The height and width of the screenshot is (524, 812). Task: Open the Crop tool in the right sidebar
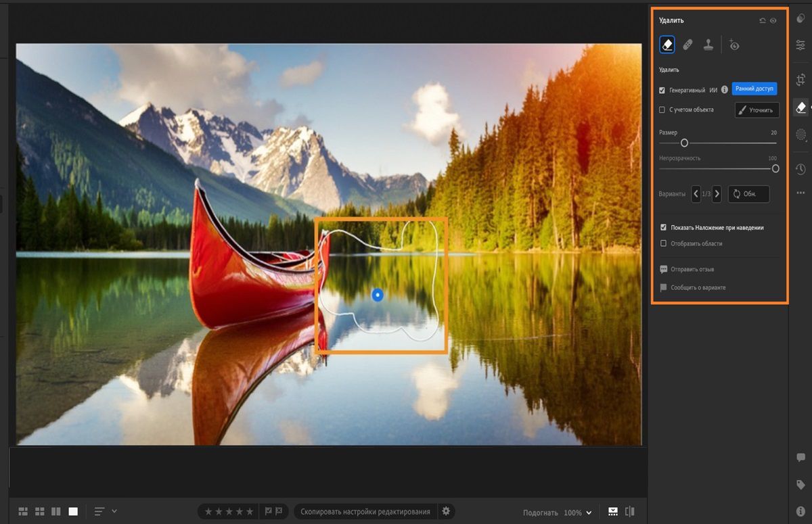[x=801, y=79]
